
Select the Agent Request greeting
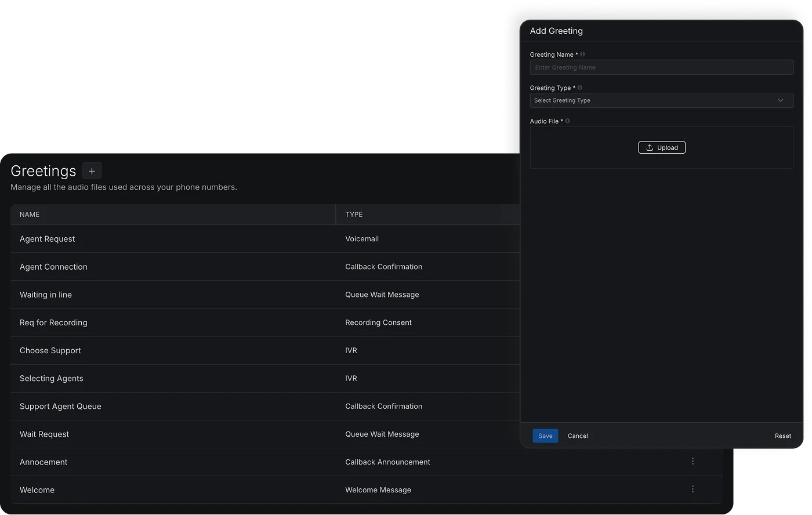[x=48, y=239]
